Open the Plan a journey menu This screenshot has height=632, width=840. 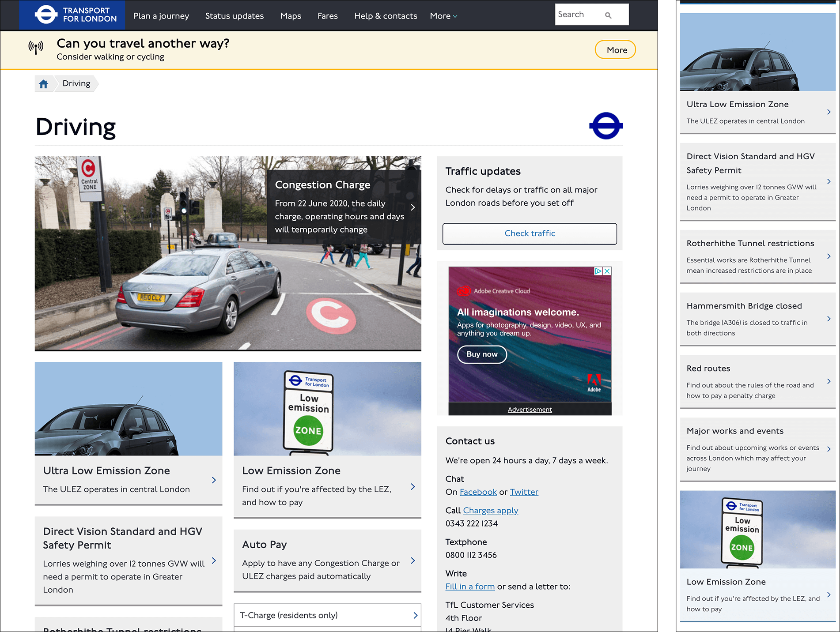[161, 16]
